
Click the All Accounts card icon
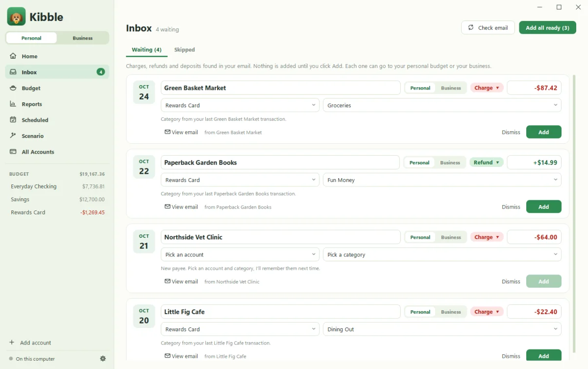coord(13,152)
